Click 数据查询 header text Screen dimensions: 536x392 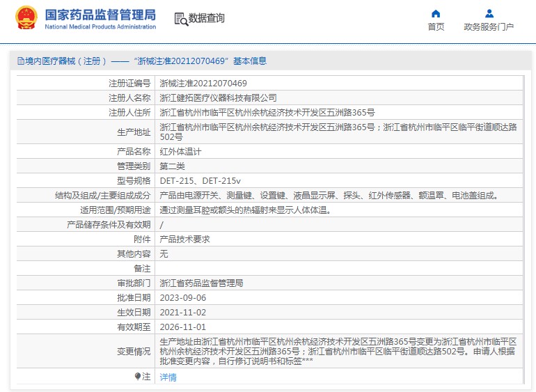click(x=207, y=19)
